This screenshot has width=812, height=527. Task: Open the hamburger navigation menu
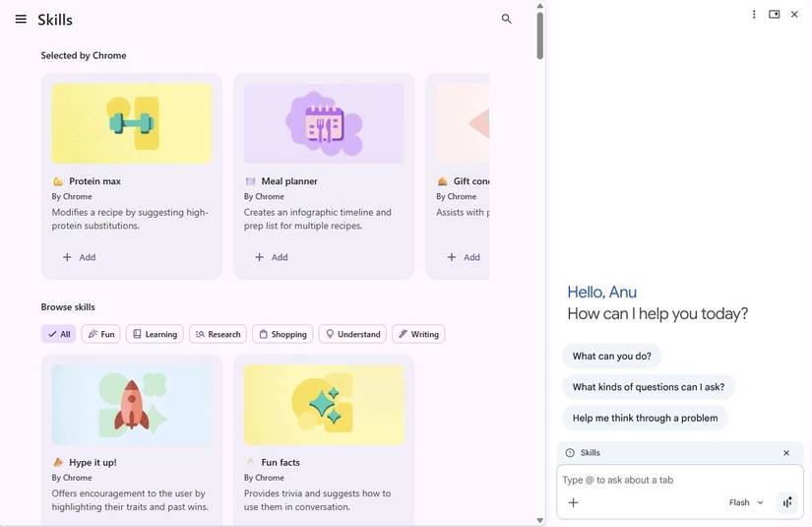[x=21, y=19]
